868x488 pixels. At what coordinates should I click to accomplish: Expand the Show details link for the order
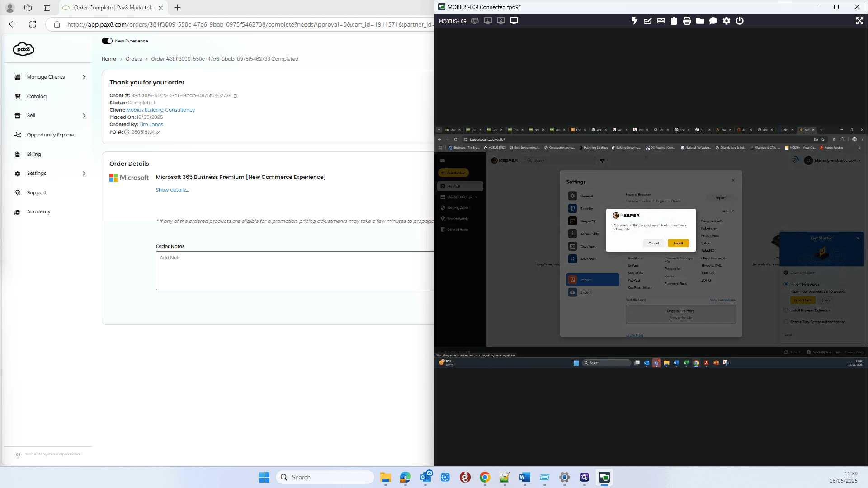172,190
